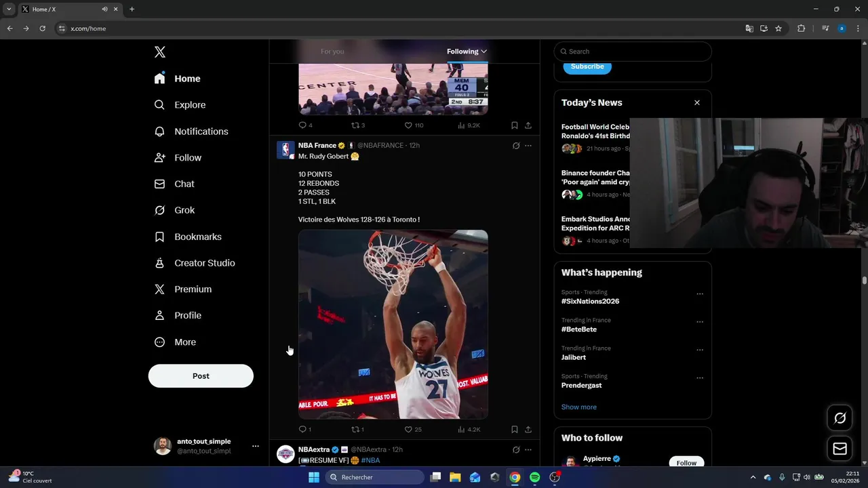The image size is (868, 488).
Task: Open the Explore page
Action: 180,105
